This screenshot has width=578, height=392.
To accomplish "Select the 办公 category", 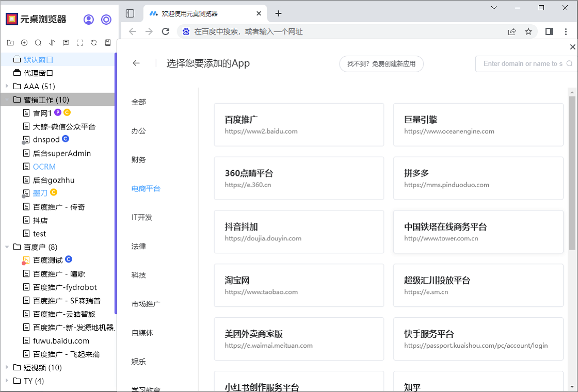I will point(139,131).
